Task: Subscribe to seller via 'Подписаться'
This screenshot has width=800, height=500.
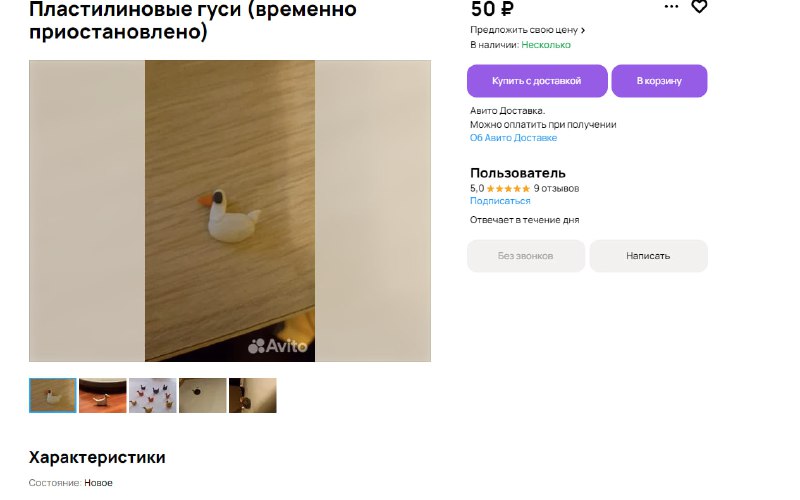Action: [500, 201]
